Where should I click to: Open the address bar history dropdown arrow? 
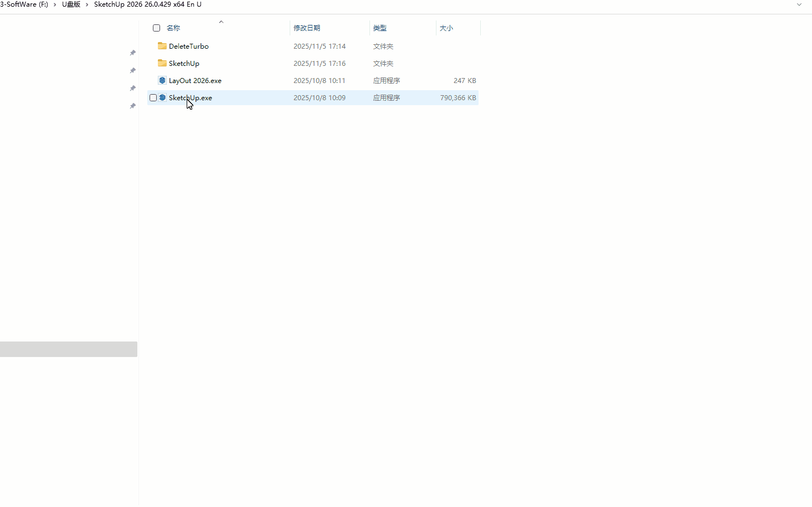coord(799,4)
